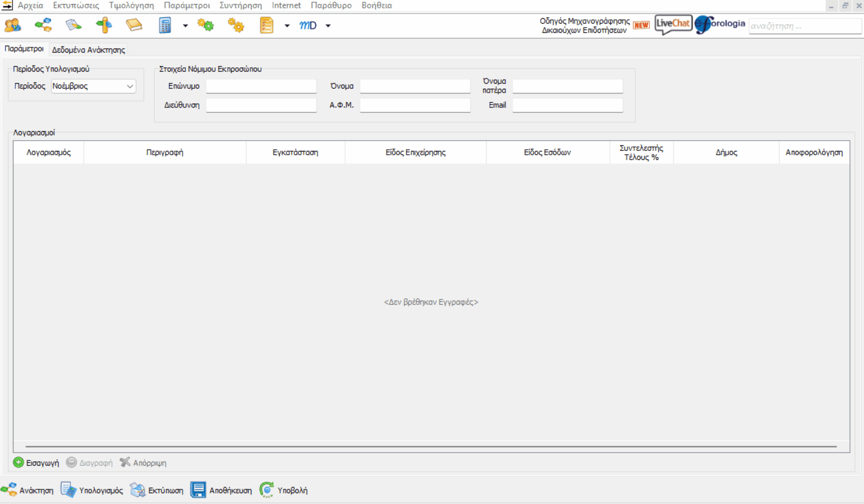Click the two-people users toolbar icon
This screenshot has height=504, width=864.
tap(12, 25)
